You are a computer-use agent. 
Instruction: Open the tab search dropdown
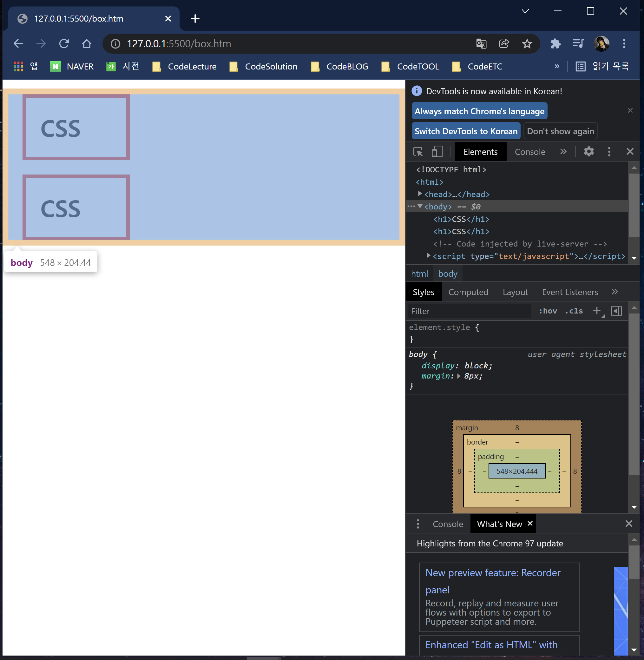pyautogui.click(x=525, y=11)
